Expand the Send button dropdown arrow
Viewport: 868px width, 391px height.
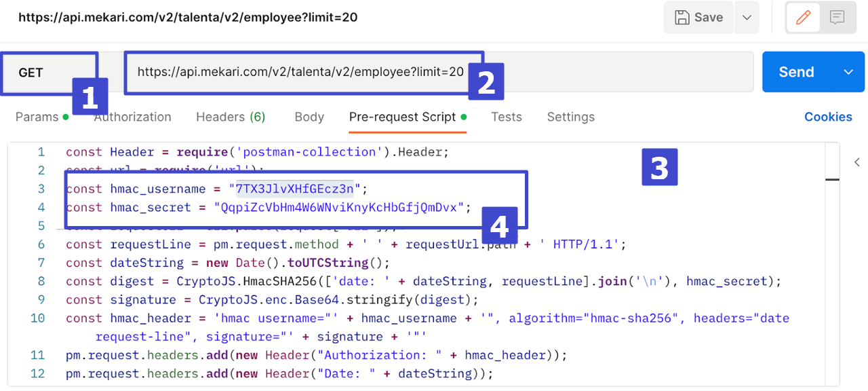pos(848,72)
